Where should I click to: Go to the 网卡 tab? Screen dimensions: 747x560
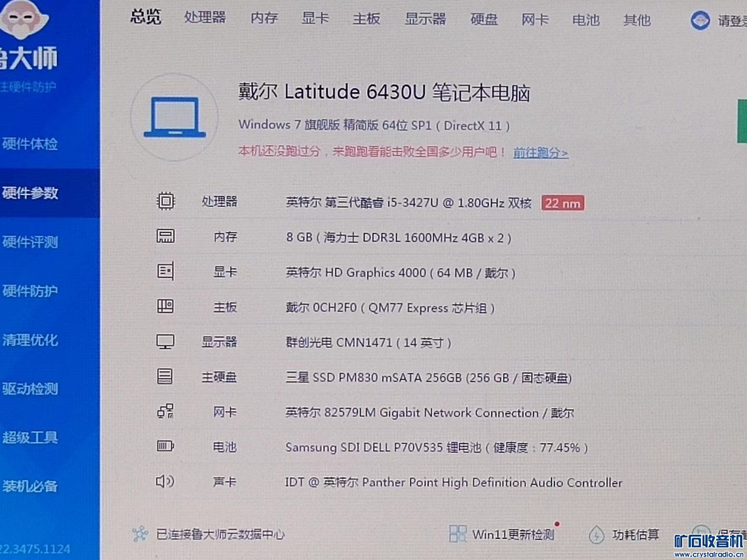coord(535,20)
